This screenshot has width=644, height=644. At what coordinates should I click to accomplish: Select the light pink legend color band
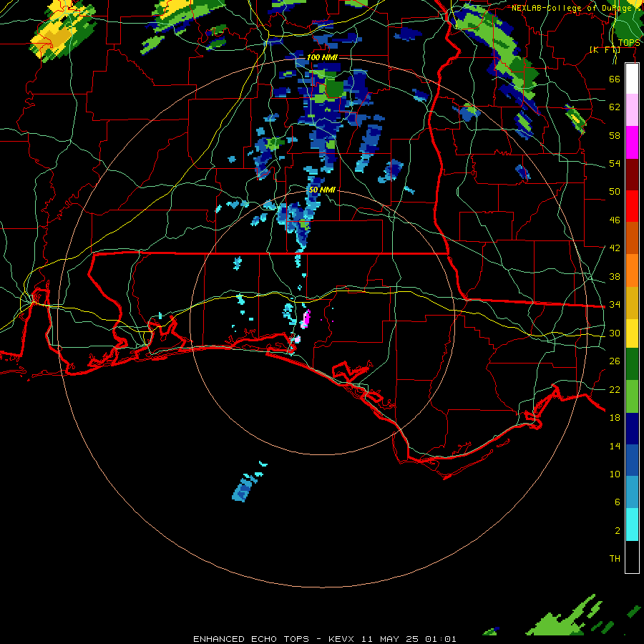632,110
